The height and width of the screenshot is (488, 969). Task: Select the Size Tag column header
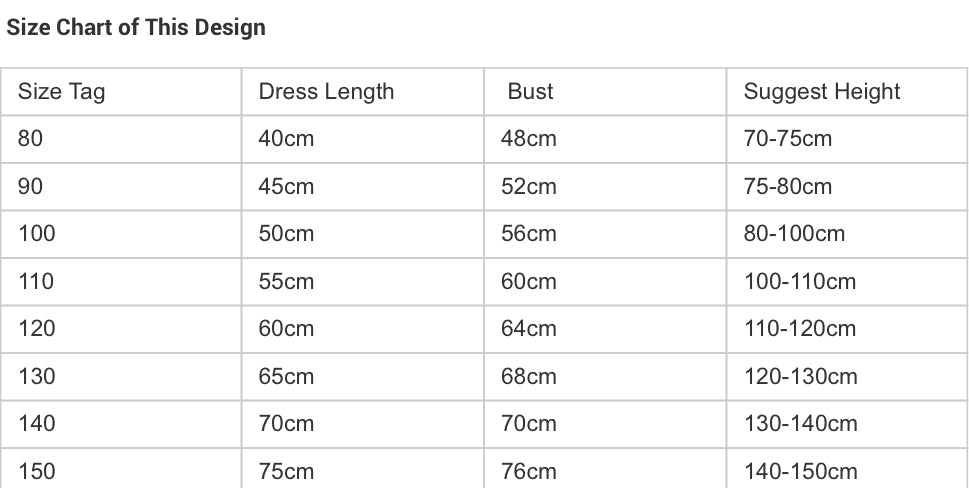coord(61,92)
